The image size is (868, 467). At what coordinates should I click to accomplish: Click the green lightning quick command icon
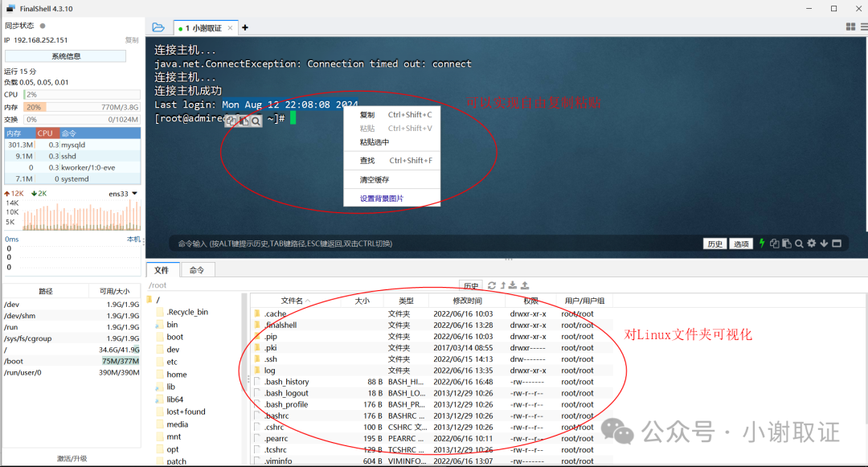762,243
